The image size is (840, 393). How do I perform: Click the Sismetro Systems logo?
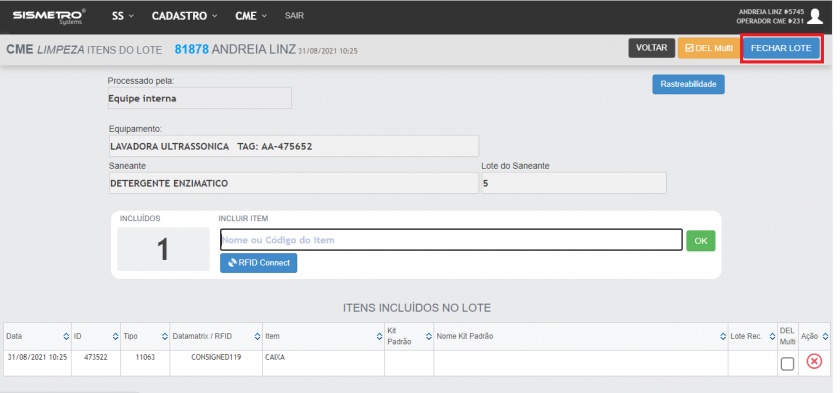coord(49,17)
